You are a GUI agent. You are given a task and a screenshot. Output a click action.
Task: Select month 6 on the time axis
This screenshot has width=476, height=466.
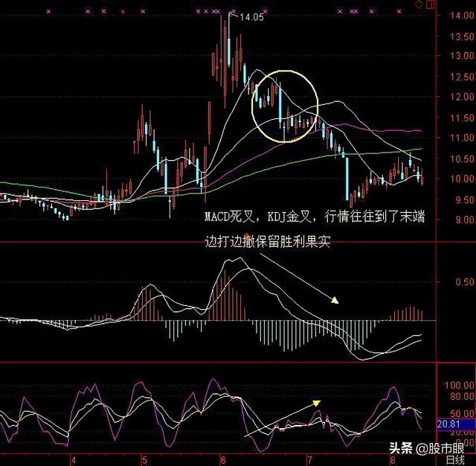(x=223, y=460)
